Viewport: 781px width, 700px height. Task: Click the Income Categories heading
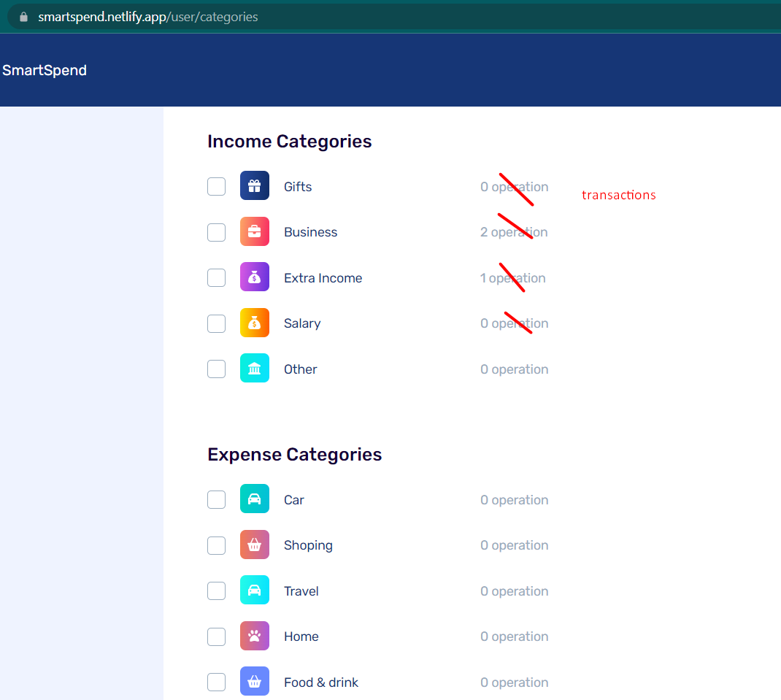[289, 141]
